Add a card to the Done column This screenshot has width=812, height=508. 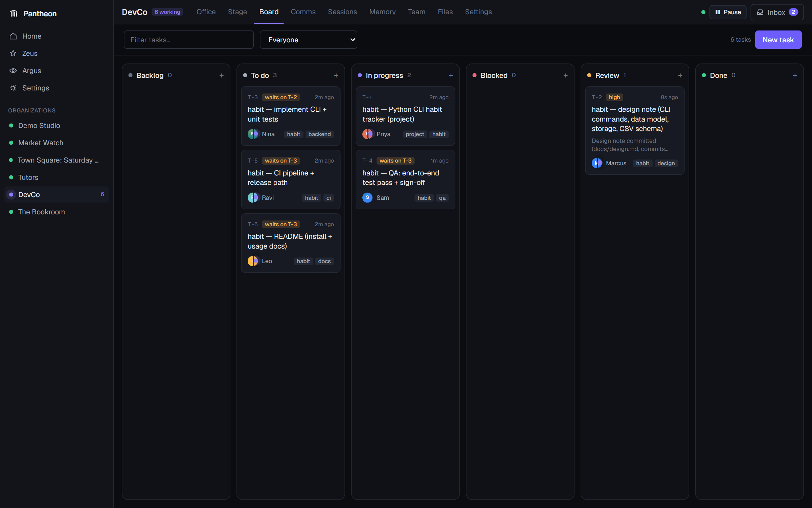(795, 75)
